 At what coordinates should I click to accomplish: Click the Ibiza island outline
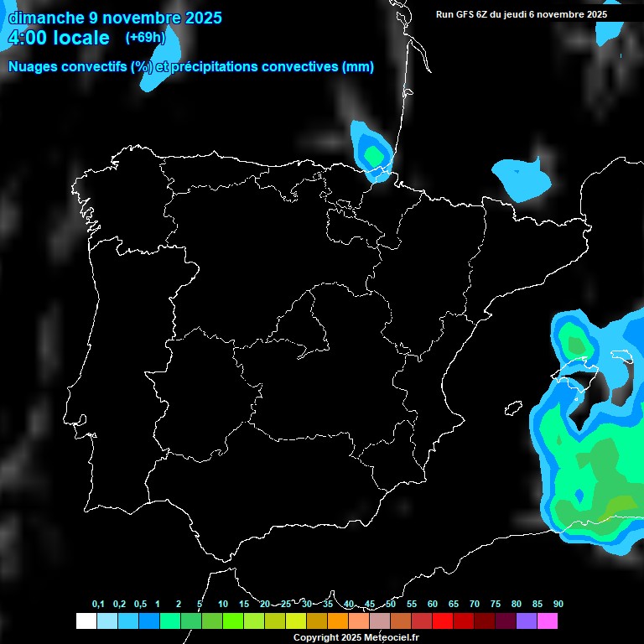tap(513, 408)
